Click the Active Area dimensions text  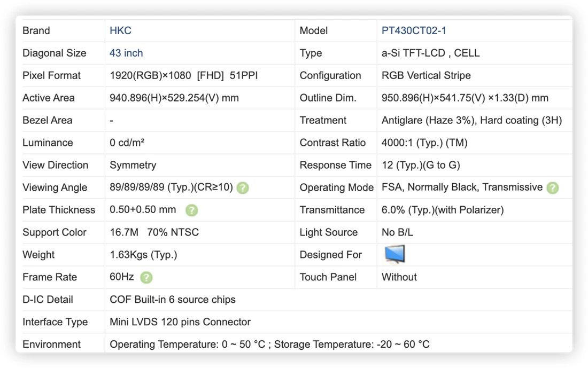[x=174, y=98]
